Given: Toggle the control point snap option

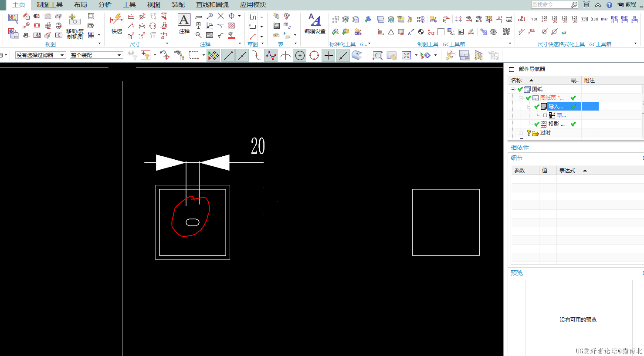Looking at the screenshot, I should (x=257, y=55).
